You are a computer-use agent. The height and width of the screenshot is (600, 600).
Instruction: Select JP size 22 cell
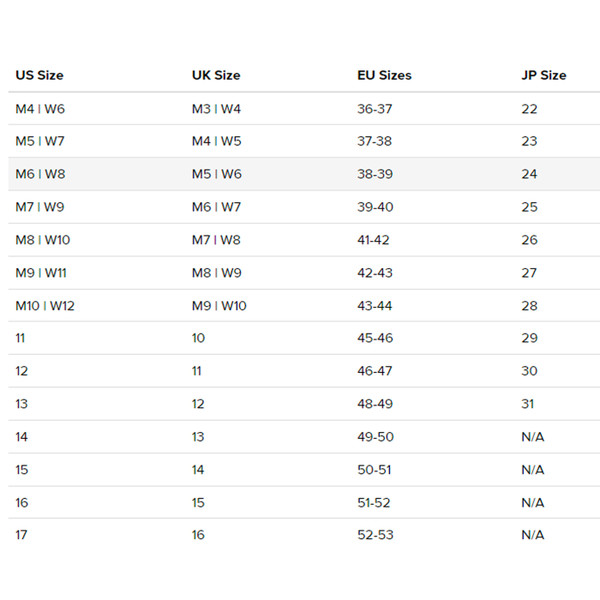[x=529, y=108]
